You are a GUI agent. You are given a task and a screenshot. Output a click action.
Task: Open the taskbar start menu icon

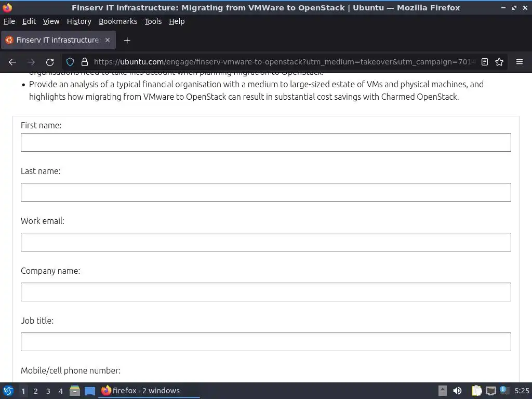click(x=8, y=391)
